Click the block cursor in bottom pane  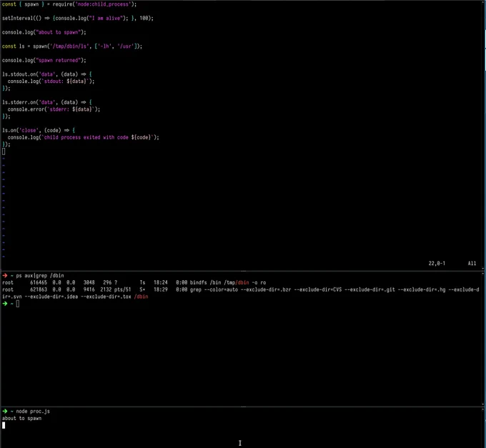click(4, 425)
